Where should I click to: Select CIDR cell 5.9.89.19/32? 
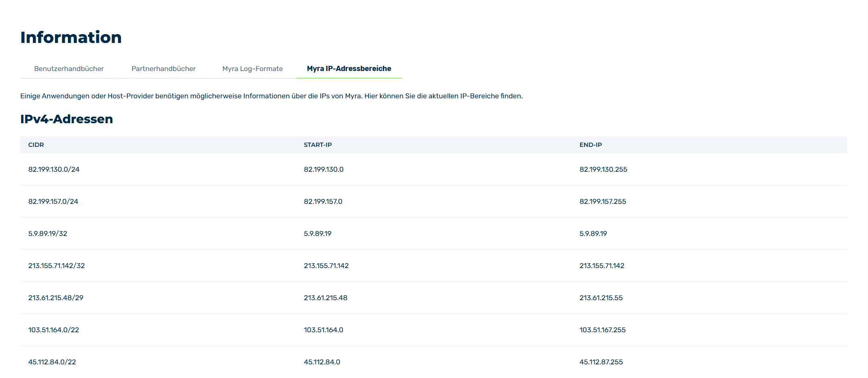48,234
